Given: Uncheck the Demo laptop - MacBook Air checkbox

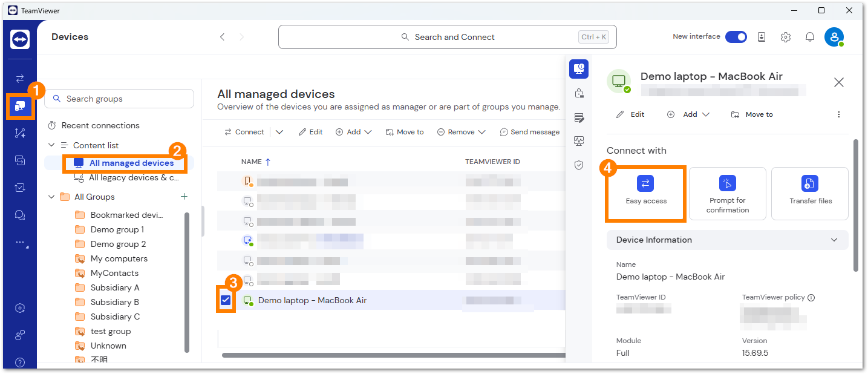Looking at the screenshot, I should [226, 300].
